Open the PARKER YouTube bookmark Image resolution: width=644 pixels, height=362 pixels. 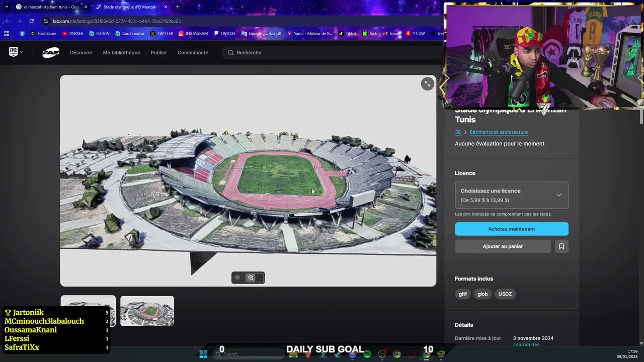(x=72, y=34)
